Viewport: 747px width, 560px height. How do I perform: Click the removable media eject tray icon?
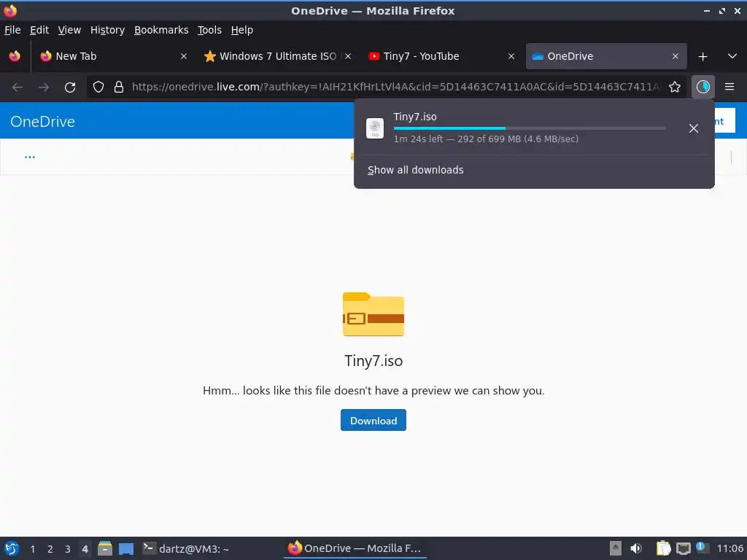click(616, 548)
